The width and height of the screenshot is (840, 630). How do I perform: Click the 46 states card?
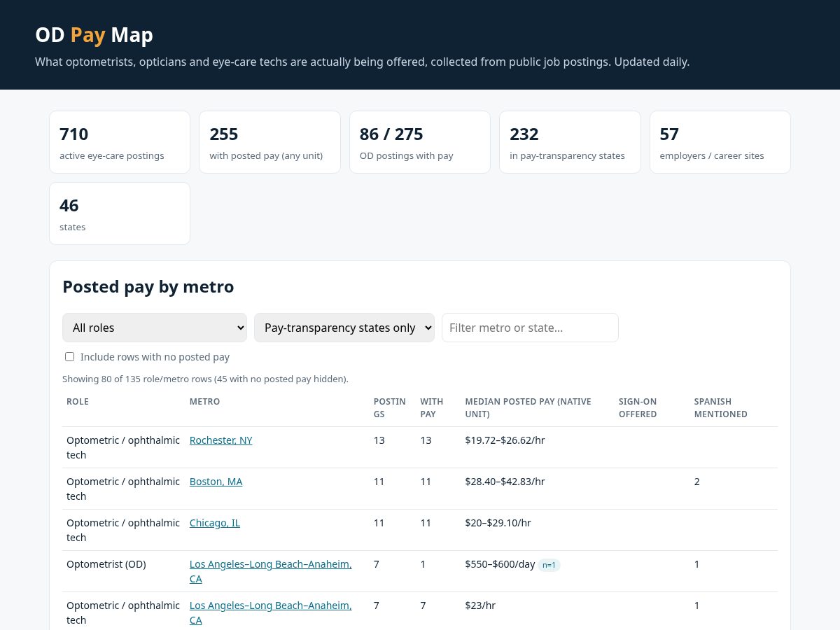(x=120, y=213)
